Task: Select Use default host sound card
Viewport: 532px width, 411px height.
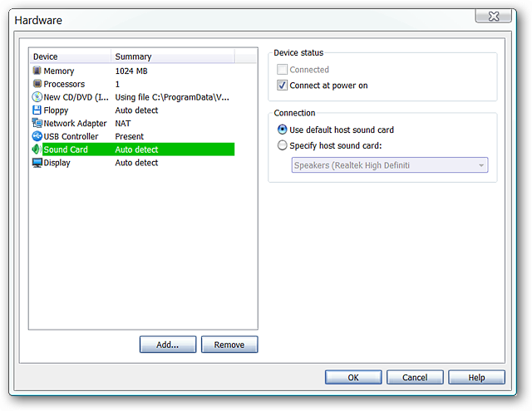Action: 283,130
